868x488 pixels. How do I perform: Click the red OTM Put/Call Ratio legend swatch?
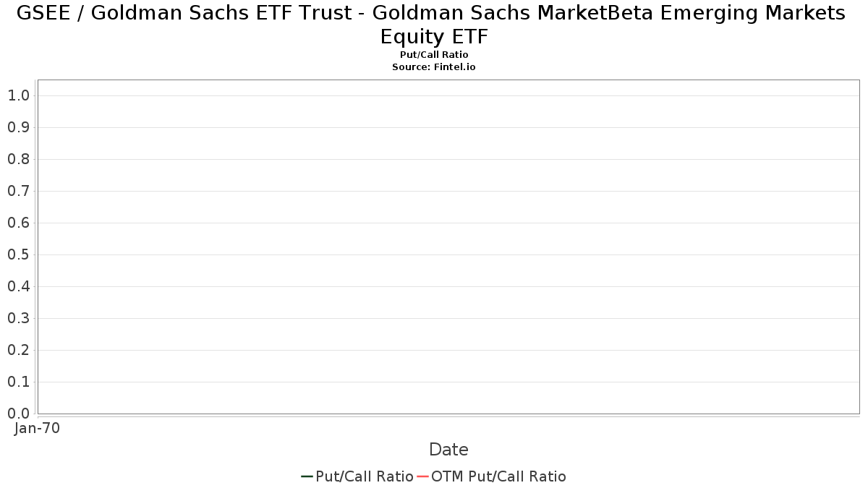(422, 476)
